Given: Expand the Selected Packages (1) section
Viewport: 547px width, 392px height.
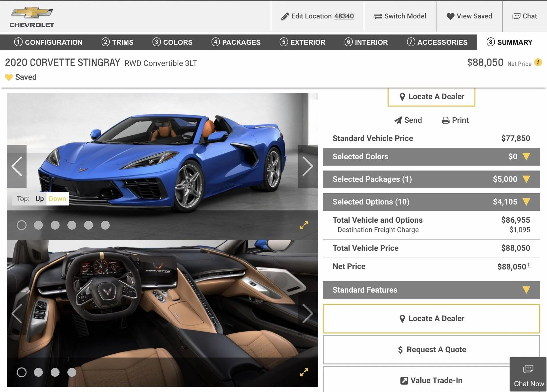Looking at the screenshot, I should 431,179.
